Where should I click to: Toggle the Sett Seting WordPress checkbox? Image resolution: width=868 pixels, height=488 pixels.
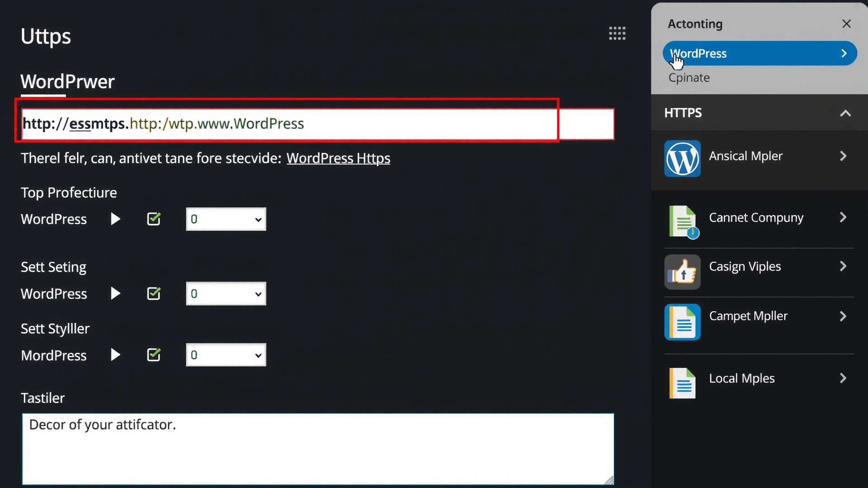pyautogui.click(x=153, y=293)
